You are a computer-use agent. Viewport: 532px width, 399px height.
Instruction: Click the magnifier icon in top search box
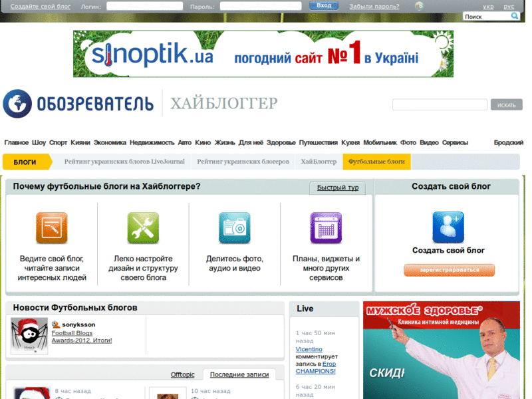(x=514, y=16)
